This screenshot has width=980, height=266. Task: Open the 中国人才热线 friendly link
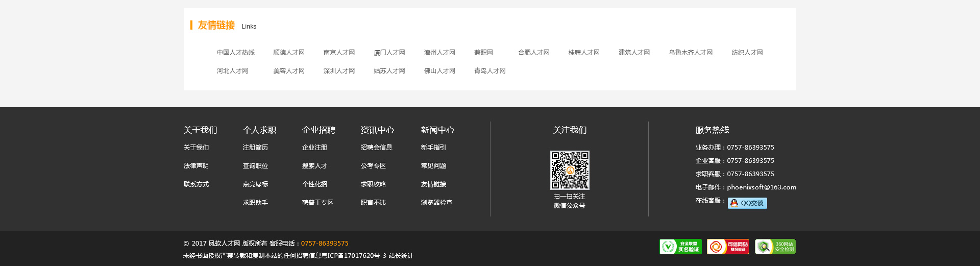click(235, 53)
